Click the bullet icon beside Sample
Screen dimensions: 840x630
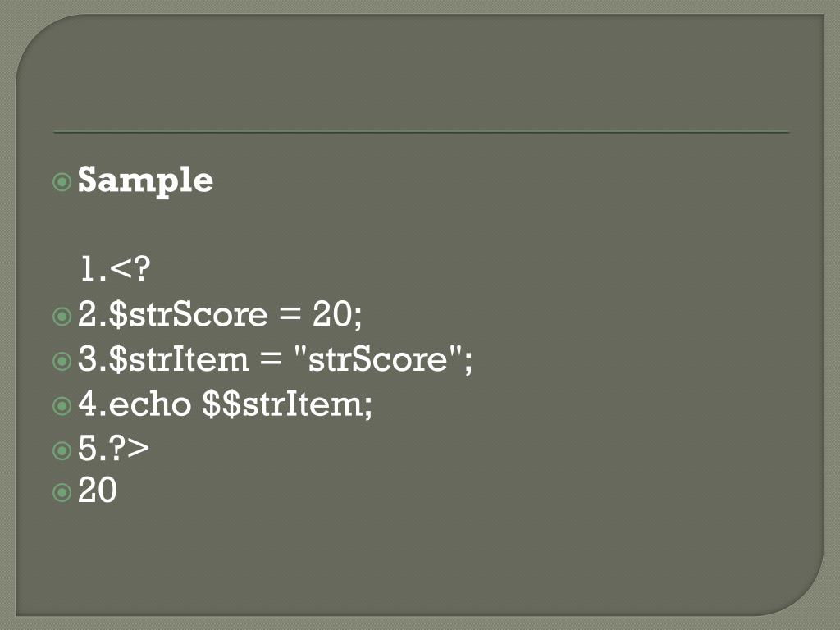(62, 181)
